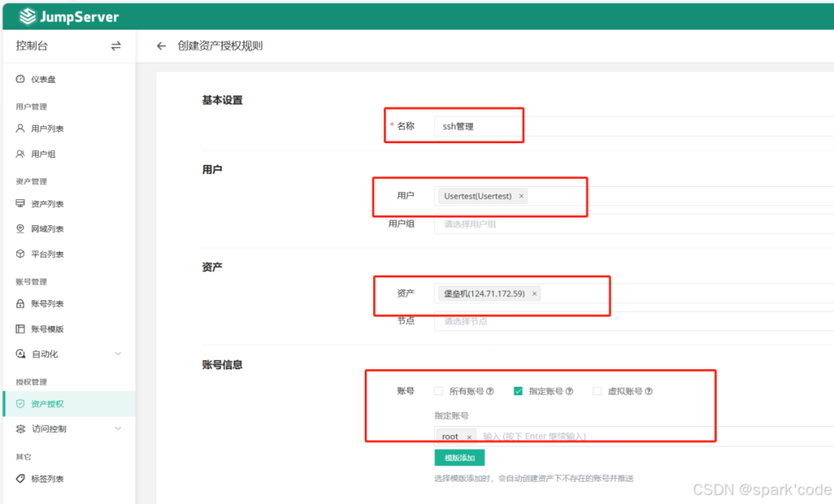
Task: Click the tag icon beside 标签列表
Action: tap(20, 479)
